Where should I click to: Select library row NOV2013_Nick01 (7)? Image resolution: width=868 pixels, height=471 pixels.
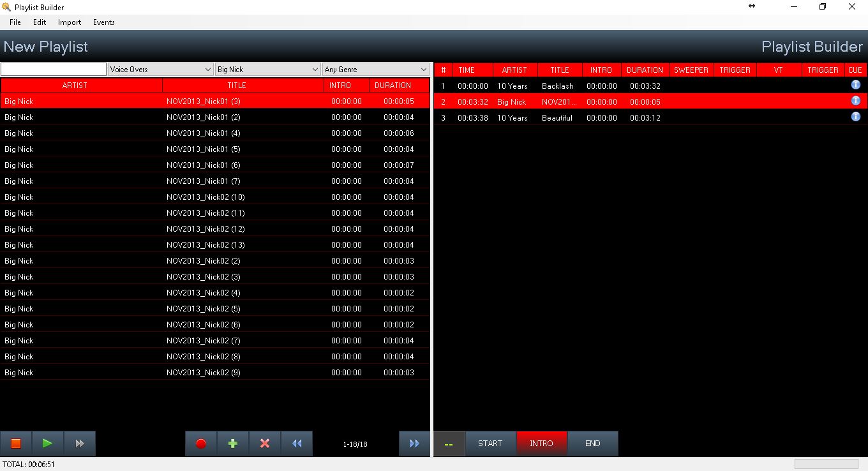(x=215, y=181)
